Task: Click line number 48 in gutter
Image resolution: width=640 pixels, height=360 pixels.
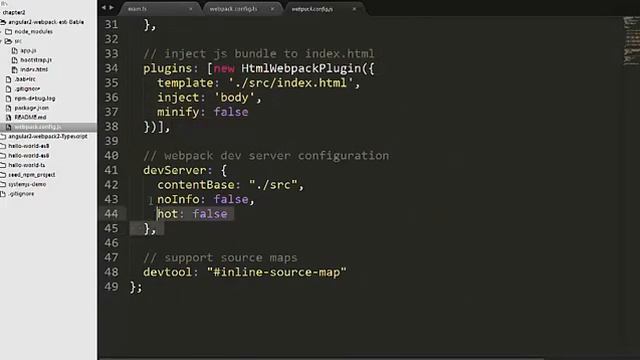Action: tap(111, 272)
